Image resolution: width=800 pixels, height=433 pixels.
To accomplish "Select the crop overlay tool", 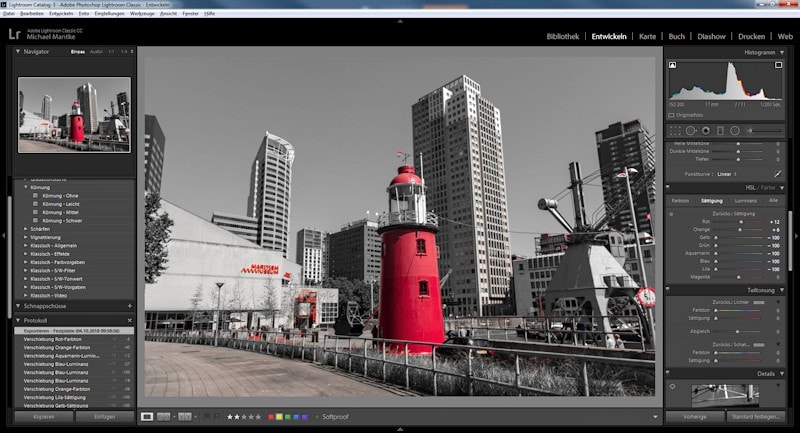I will point(675,130).
